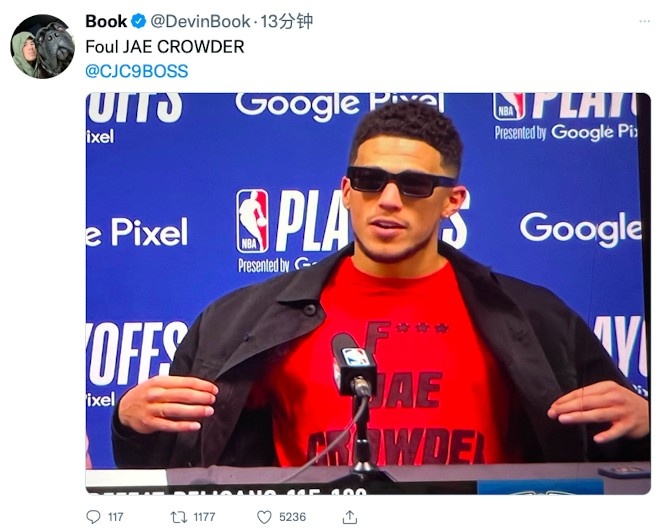Open the @CJC9BOSS mention link
The image size is (660, 529).
tap(136, 71)
